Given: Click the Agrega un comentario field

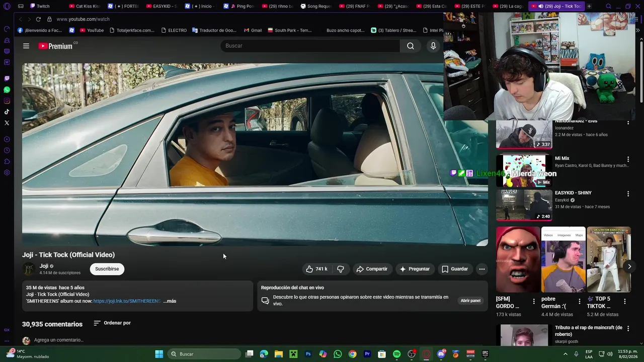Looking at the screenshot, I should click(x=59, y=340).
